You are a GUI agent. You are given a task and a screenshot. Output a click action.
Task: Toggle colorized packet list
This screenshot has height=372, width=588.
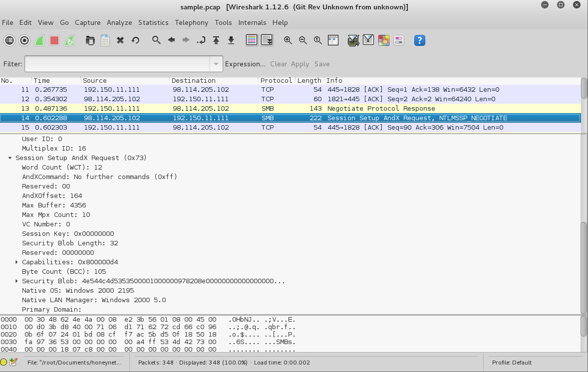[x=250, y=40]
